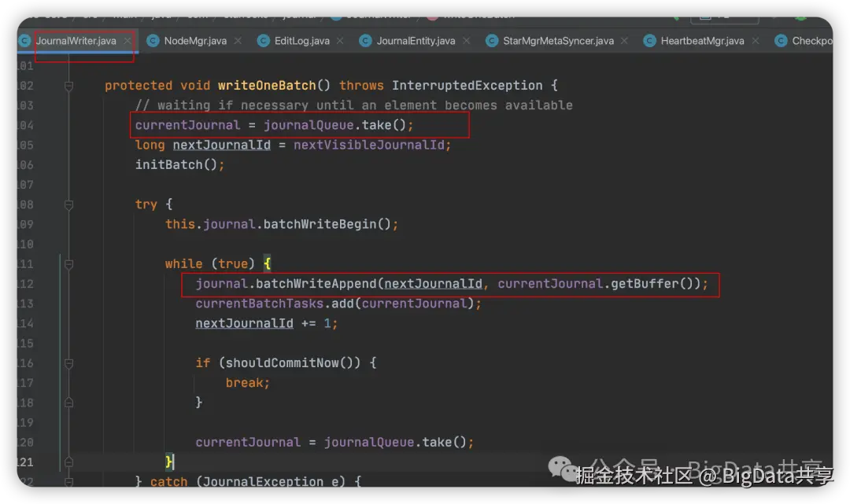Click the comment about waiting for element
The height and width of the screenshot is (504, 850).
pyautogui.click(x=353, y=105)
